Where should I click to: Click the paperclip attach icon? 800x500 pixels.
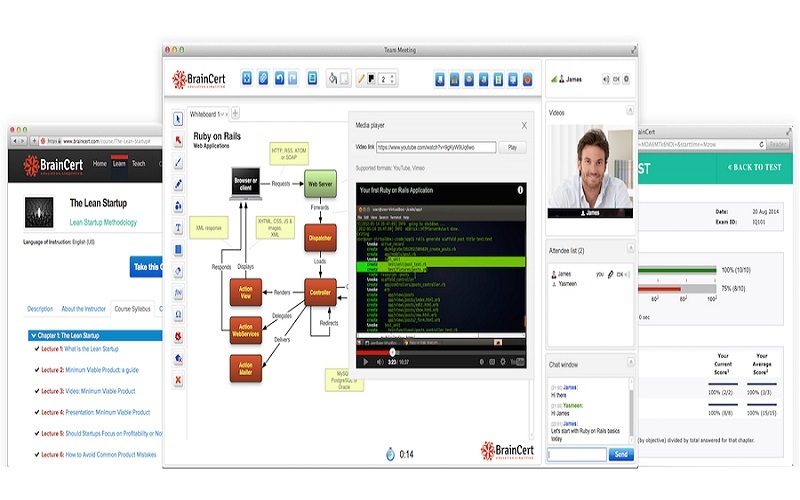click(x=263, y=78)
